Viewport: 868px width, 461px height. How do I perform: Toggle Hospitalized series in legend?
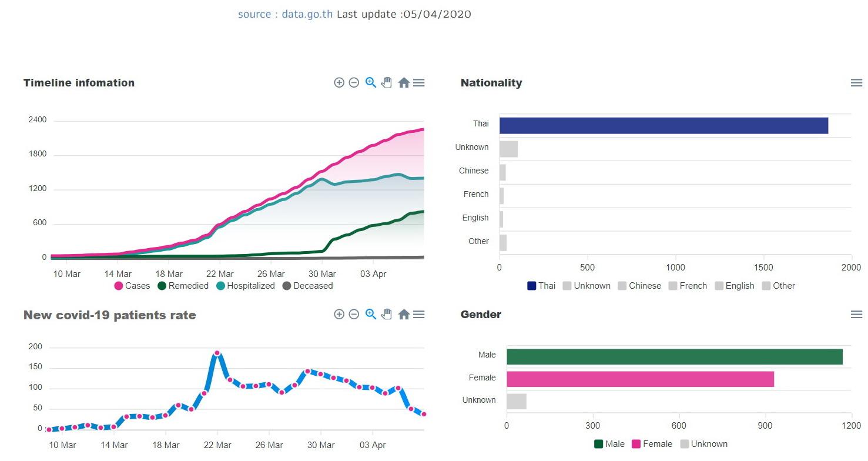[246, 286]
